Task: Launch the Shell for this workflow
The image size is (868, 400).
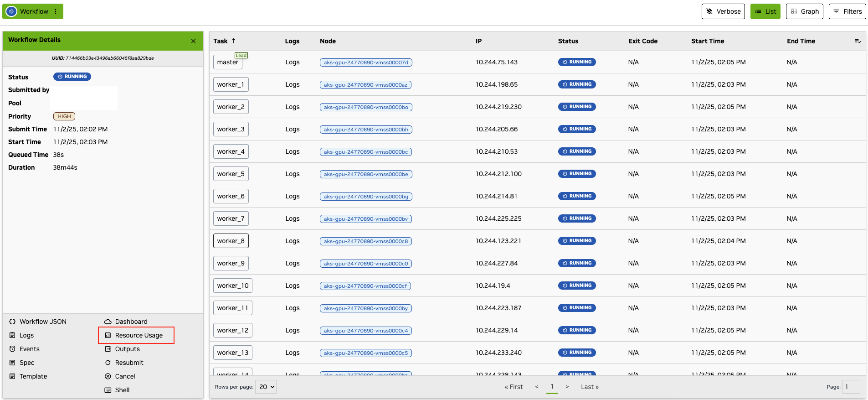Action: click(x=122, y=390)
